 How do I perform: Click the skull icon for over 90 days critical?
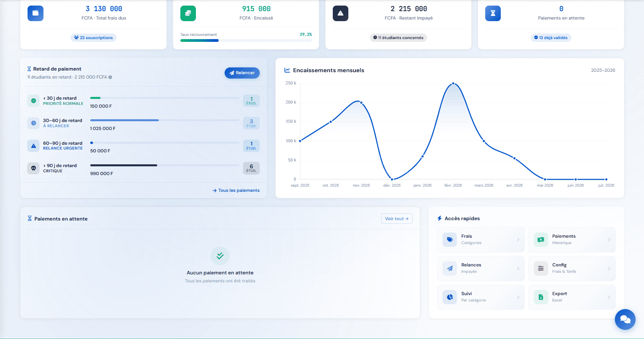(34, 168)
